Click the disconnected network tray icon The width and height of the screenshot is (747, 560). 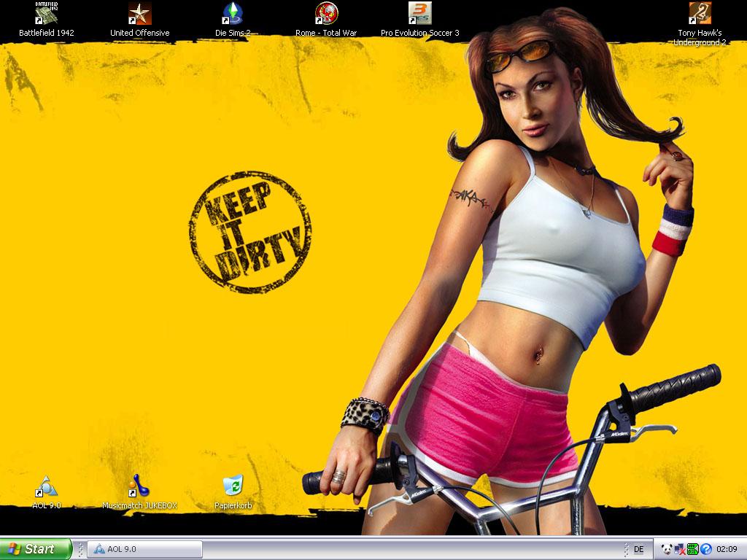(680, 549)
